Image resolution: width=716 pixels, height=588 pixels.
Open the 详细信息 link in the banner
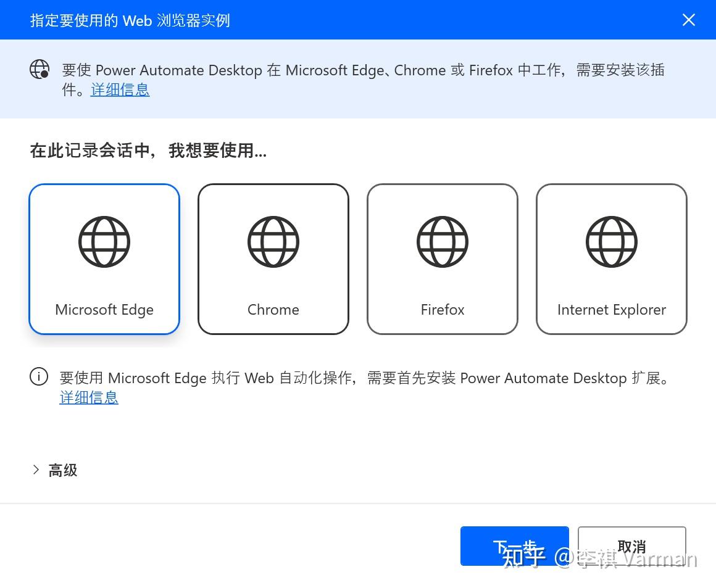coord(120,90)
